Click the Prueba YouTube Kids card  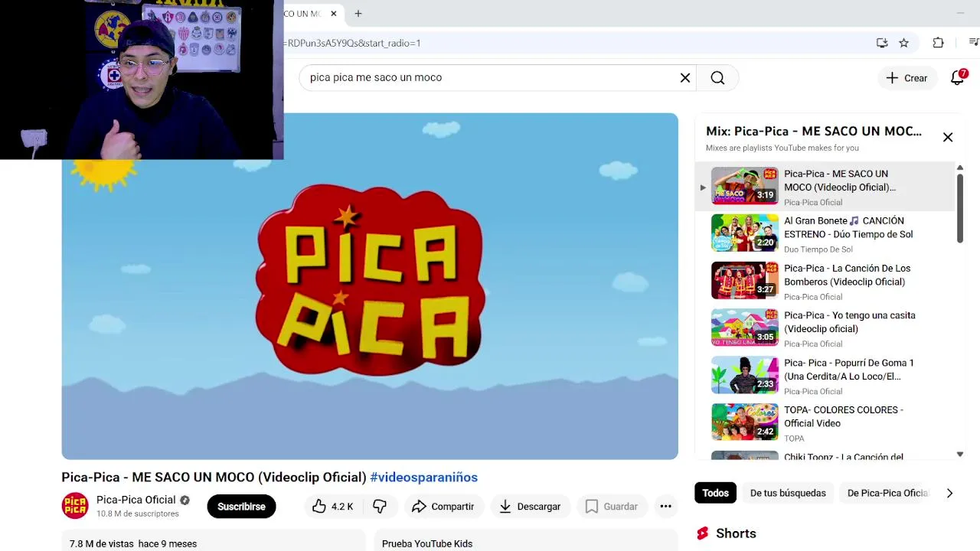coord(527,540)
